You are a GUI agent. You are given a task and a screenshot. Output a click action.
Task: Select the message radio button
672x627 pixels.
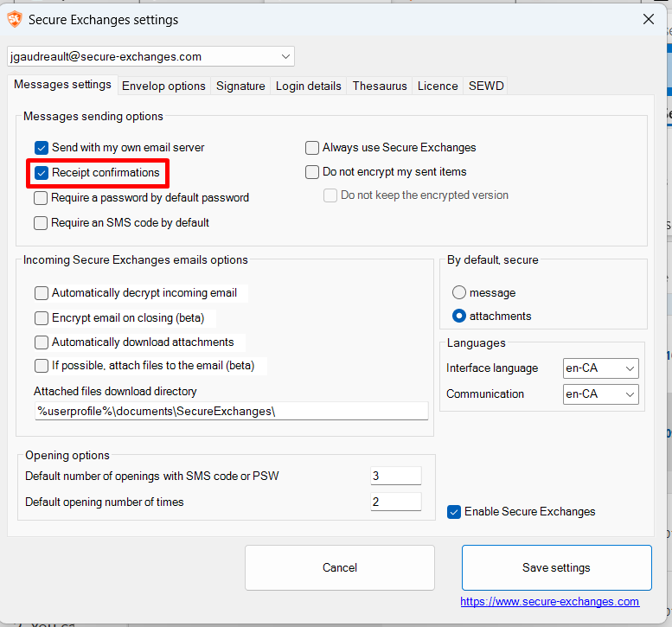(459, 292)
